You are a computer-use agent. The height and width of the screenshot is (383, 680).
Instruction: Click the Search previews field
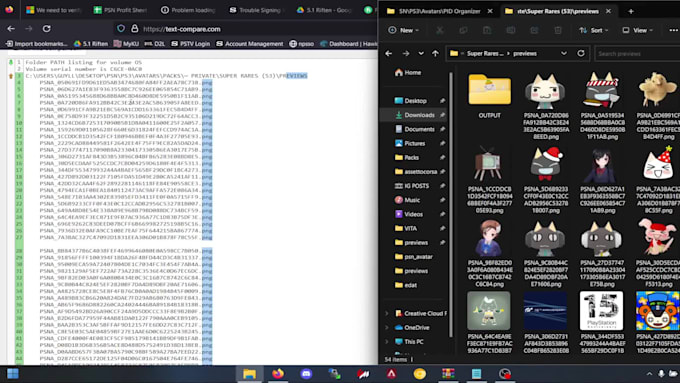coord(637,53)
